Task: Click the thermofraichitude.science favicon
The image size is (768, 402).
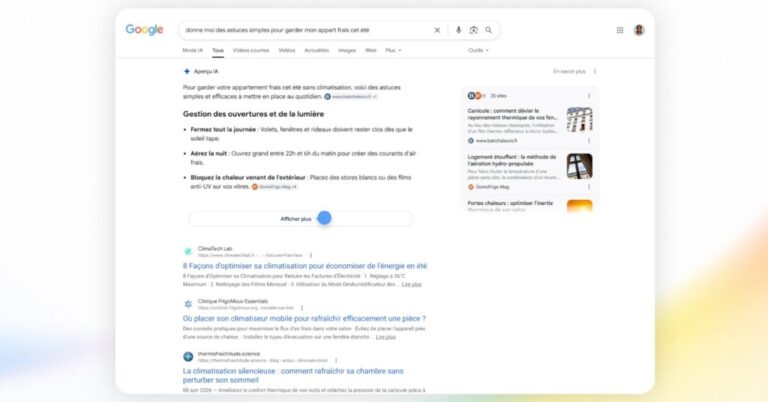Action: pyautogui.click(x=188, y=356)
